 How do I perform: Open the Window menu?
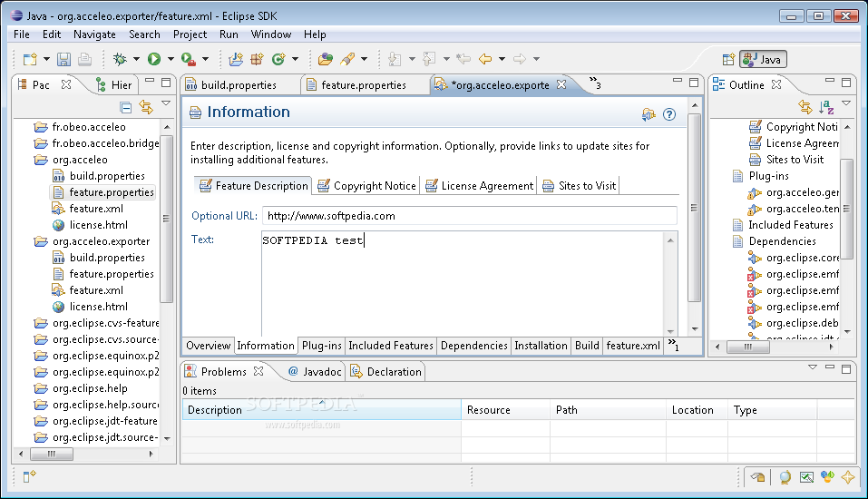(271, 34)
